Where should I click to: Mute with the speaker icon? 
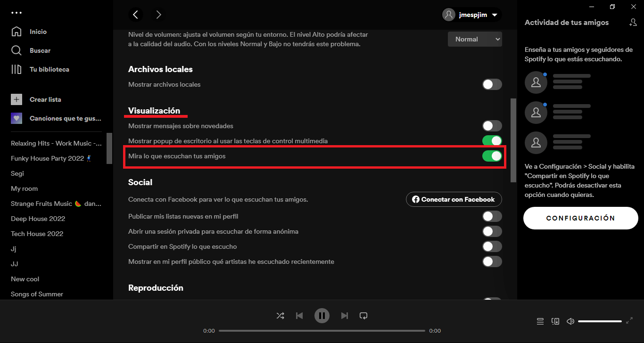(570, 321)
